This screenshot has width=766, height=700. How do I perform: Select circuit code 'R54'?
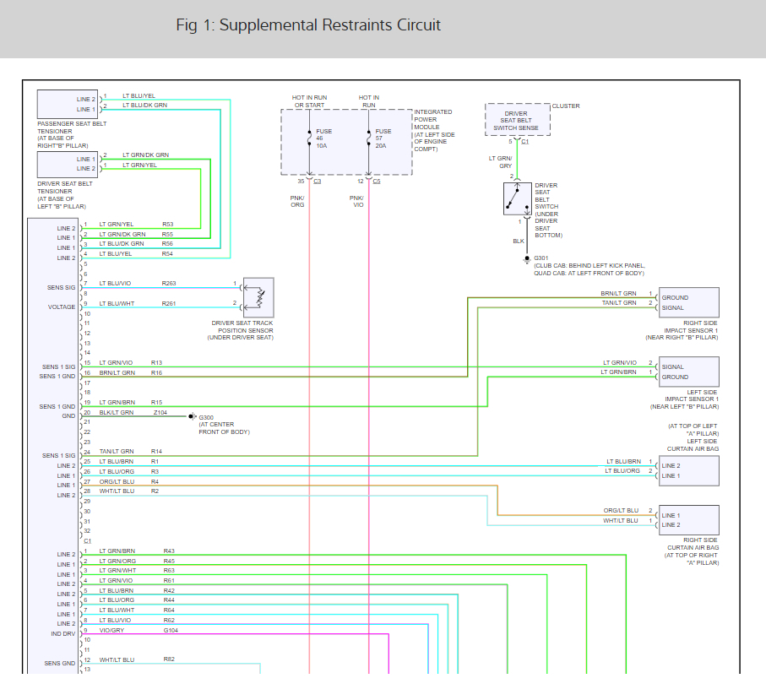[167, 254]
